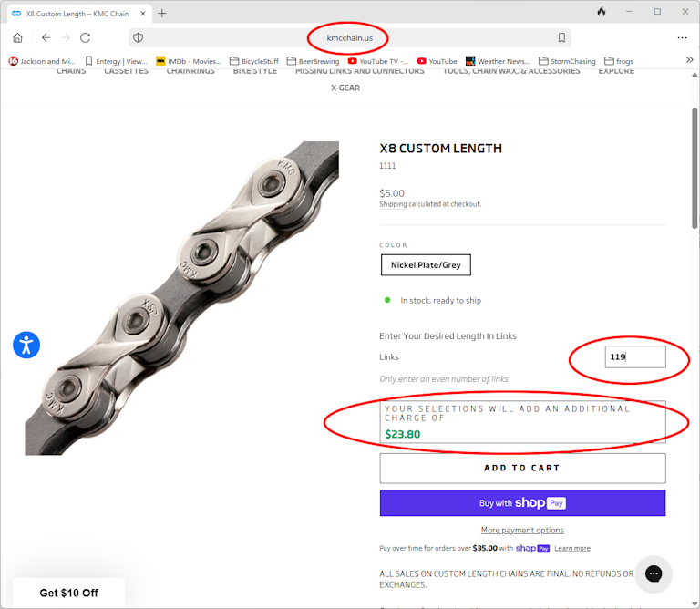
Task: Open the shield tracking protection icon
Action: tap(139, 38)
